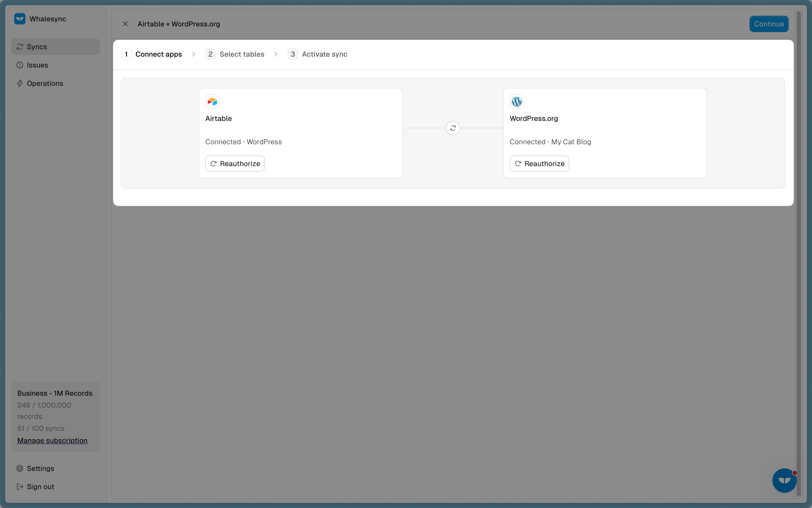Click step number 1 badge

click(x=126, y=54)
